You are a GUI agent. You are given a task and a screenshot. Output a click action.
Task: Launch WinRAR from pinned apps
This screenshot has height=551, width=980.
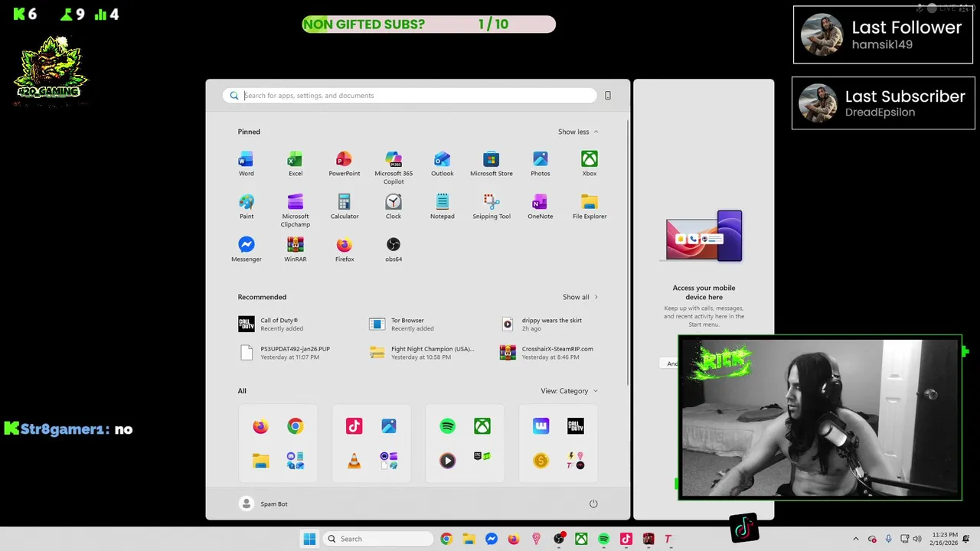tap(295, 249)
